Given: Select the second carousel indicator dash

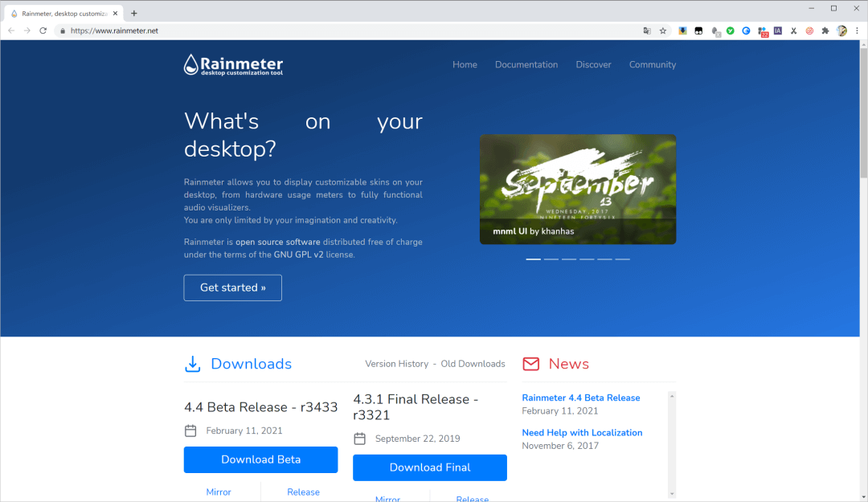Looking at the screenshot, I should (x=551, y=259).
